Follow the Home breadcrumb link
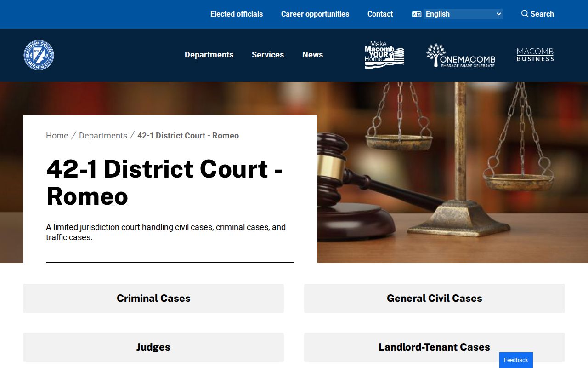Viewport: 588px width, 368px height. pos(57,136)
